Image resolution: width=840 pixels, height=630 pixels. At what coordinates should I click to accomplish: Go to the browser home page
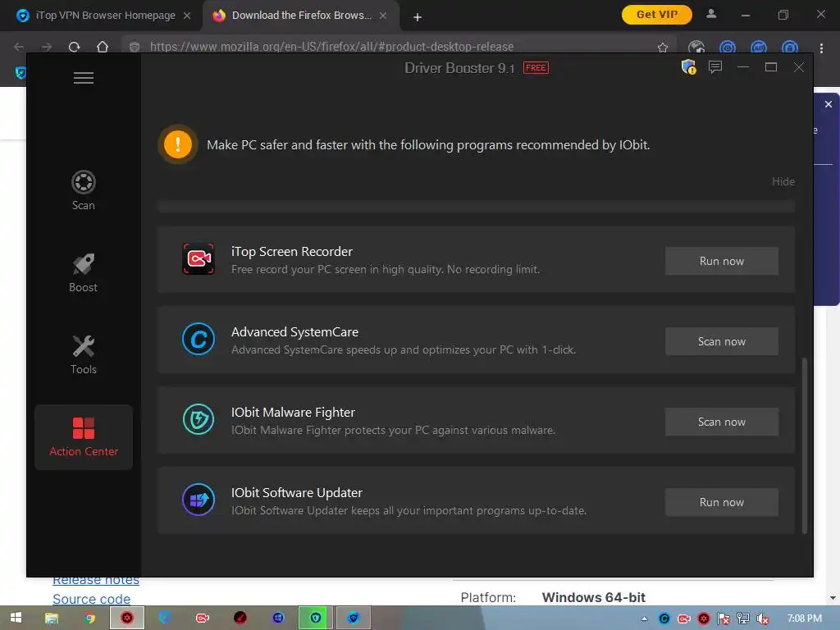tap(103, 47)
